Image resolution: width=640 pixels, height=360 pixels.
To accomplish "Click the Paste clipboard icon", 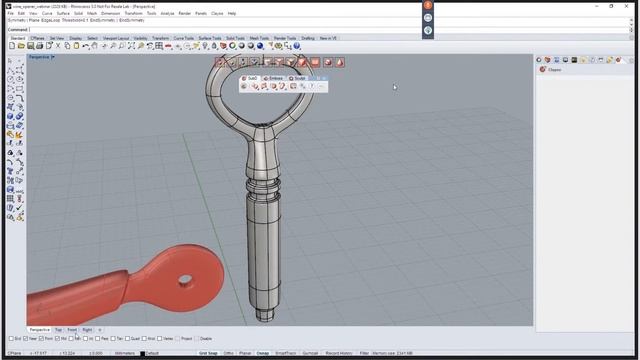I will click(76, 46).
